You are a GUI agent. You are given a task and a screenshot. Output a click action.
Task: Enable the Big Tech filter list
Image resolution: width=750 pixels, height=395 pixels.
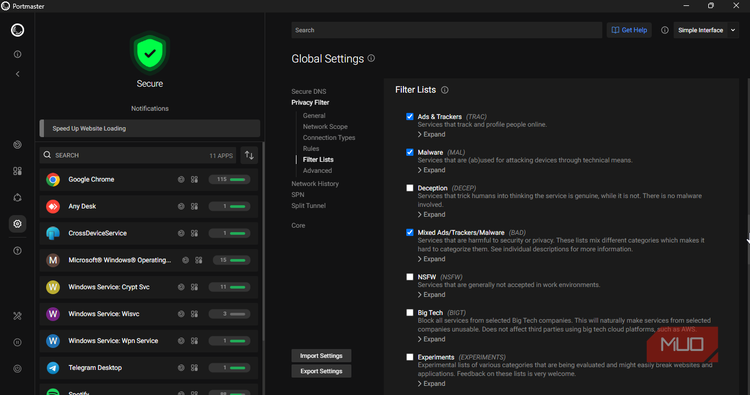409,313
